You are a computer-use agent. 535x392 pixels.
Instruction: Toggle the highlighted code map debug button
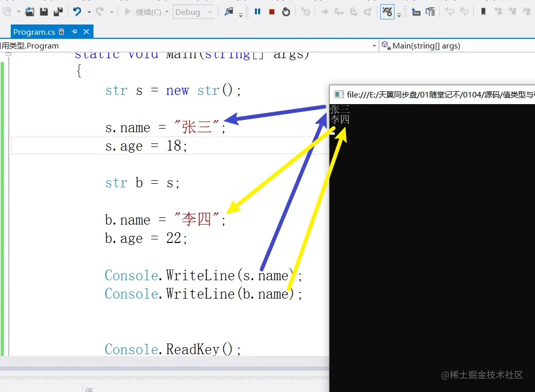pos(387,12)
